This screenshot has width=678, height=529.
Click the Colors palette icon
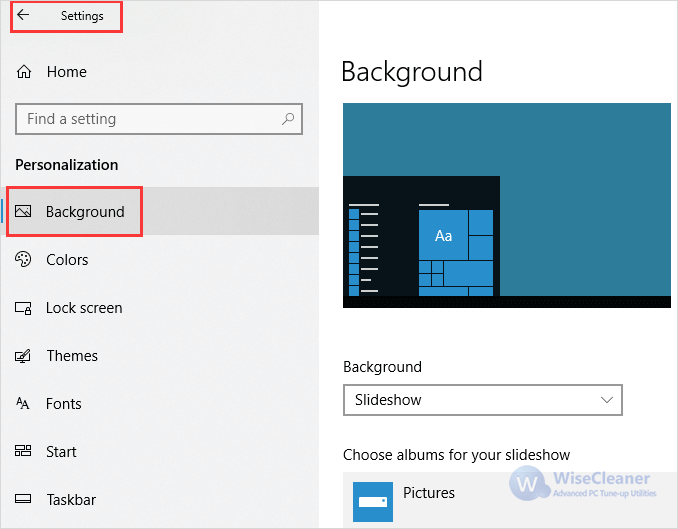23,259
